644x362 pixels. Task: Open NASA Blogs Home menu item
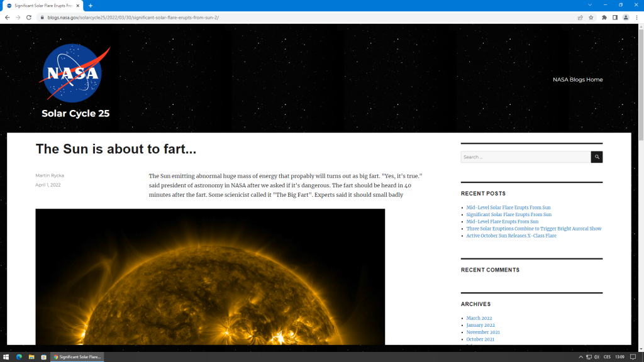(577, 80)
